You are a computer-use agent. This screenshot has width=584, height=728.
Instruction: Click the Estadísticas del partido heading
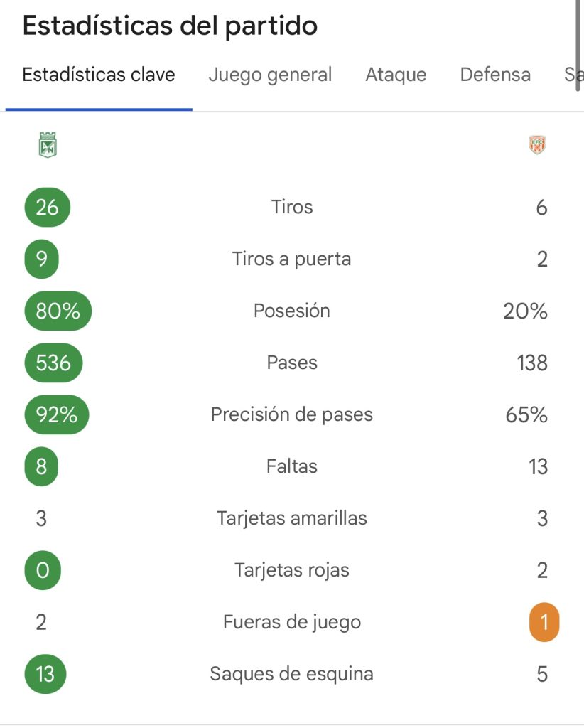pyautogui.click(x=170, y=26)
